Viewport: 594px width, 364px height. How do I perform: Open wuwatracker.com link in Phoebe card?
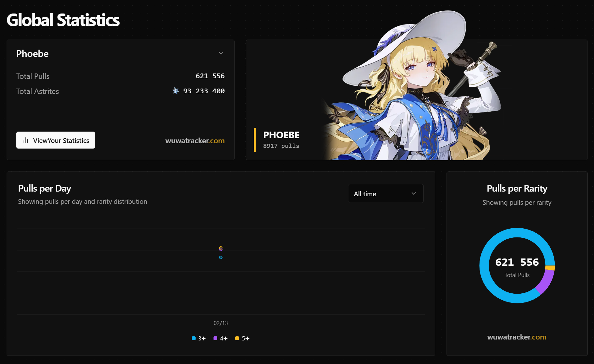195,141
